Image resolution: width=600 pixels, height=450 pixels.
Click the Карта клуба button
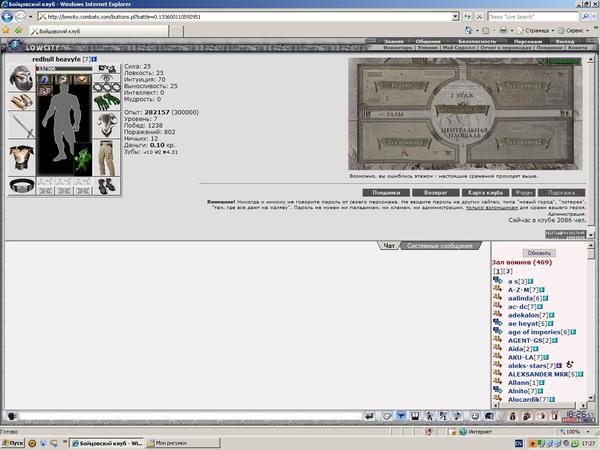(485, 192)
